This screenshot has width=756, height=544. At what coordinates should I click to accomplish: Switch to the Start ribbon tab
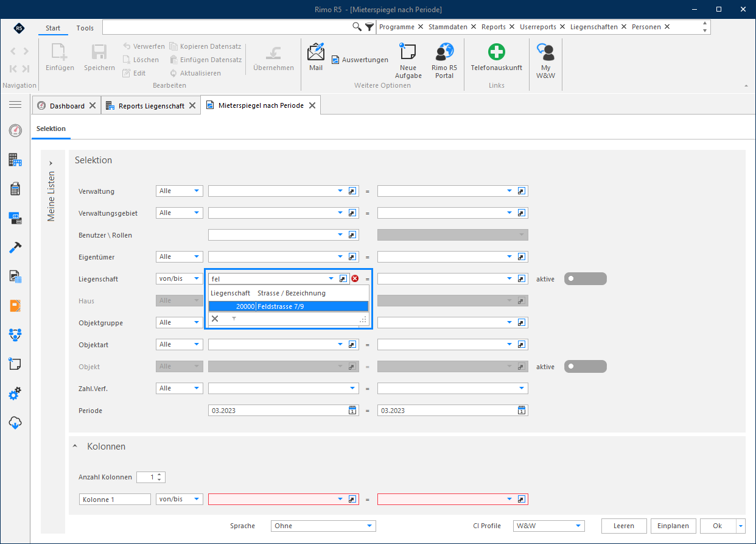click(x=53, y=28)
